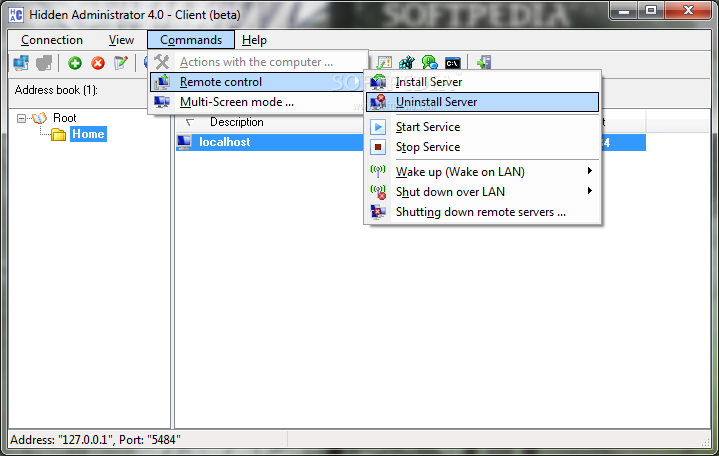The width and height of the screenshot is (719, 456).
Task: Open the Help menu
Action: (254, 40)
